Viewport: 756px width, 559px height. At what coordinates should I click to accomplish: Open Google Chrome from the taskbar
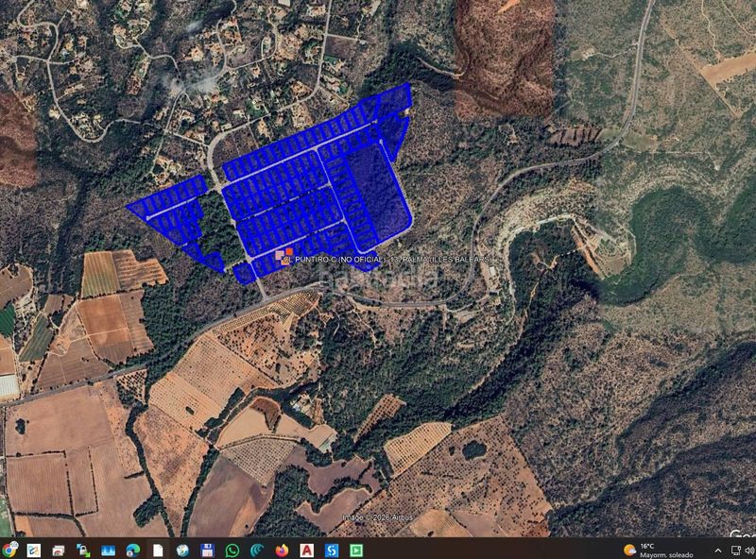pyautogui.click(x=9, y=550)
